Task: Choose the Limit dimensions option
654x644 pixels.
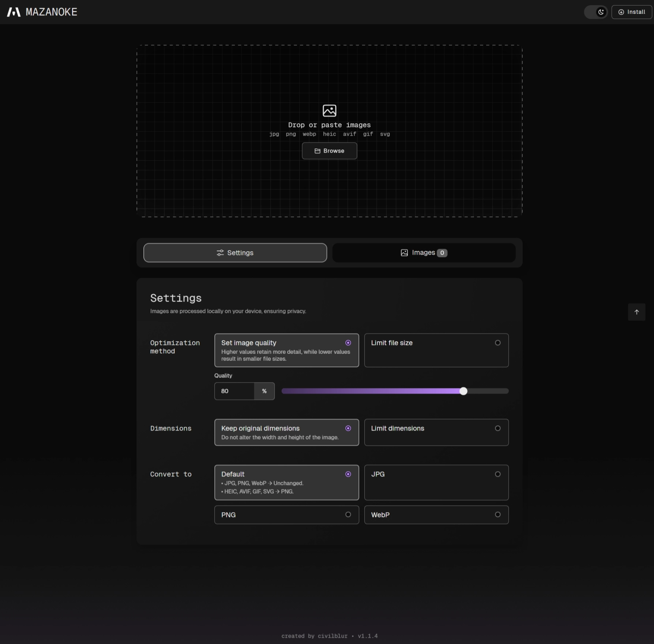Action: (436, 432)
